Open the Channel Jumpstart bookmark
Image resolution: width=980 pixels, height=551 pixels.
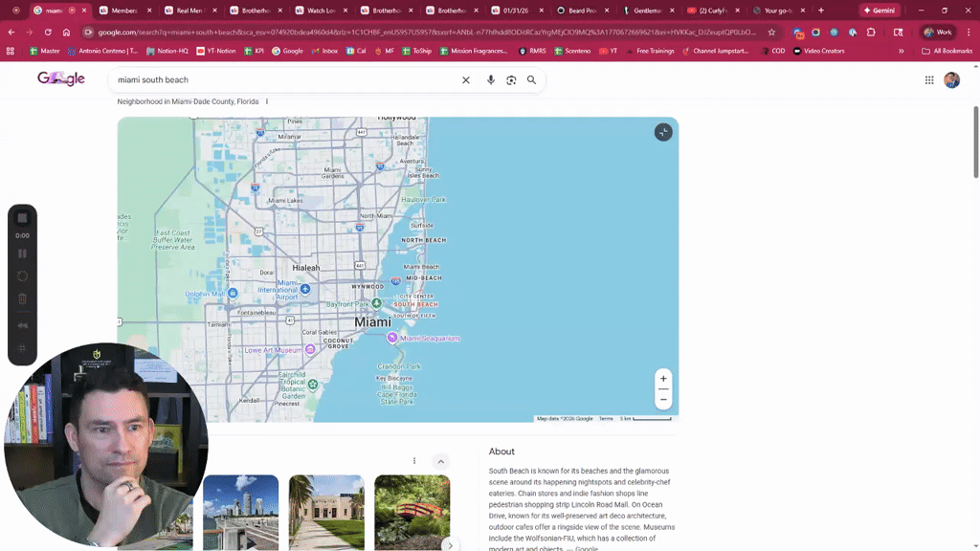point(716,52)
